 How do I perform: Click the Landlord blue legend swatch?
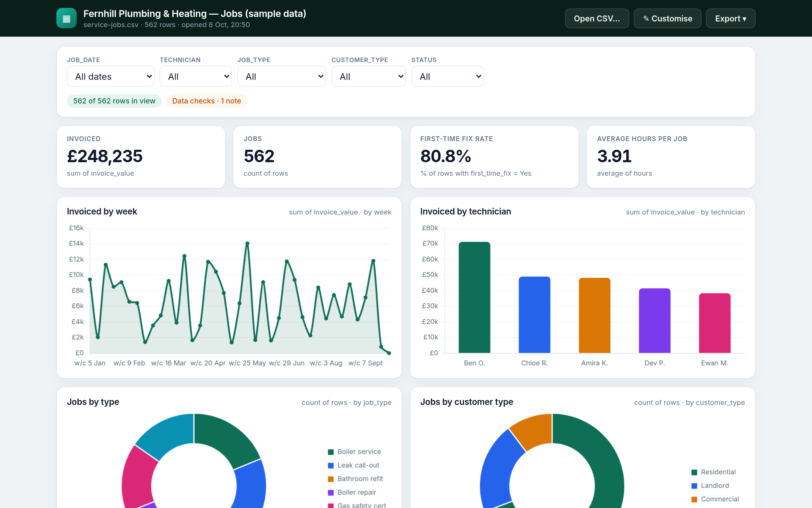pos(694,486)
